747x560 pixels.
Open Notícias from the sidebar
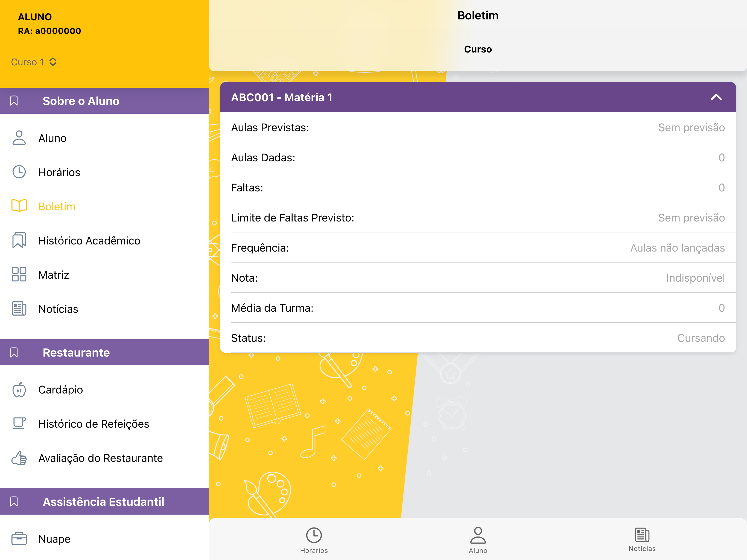click(104, 309)
